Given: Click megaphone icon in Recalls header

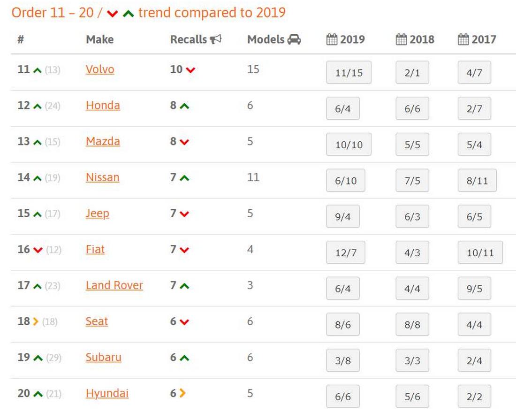Looking at the screenshot, I should 216,39.
